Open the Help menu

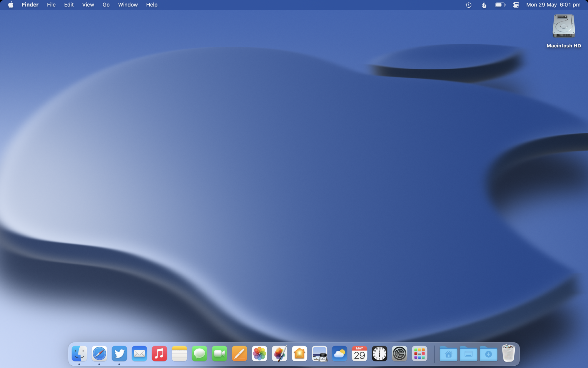(152, 5)
